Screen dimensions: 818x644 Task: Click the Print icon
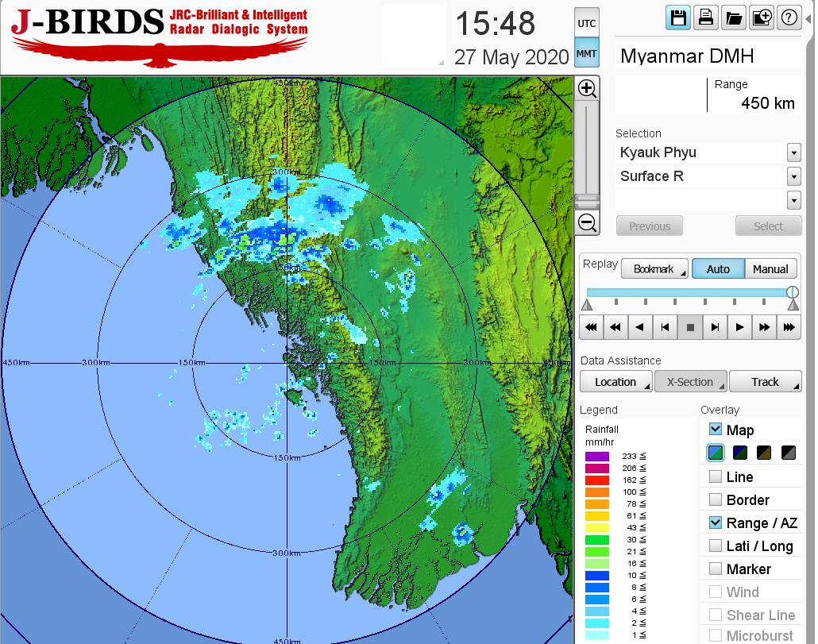point(705,18)
